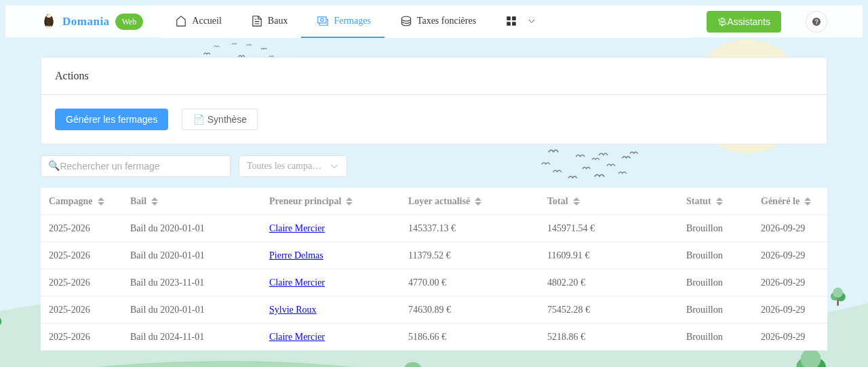
Task: Open the apps grid icon
Action: tap(511, 21)
